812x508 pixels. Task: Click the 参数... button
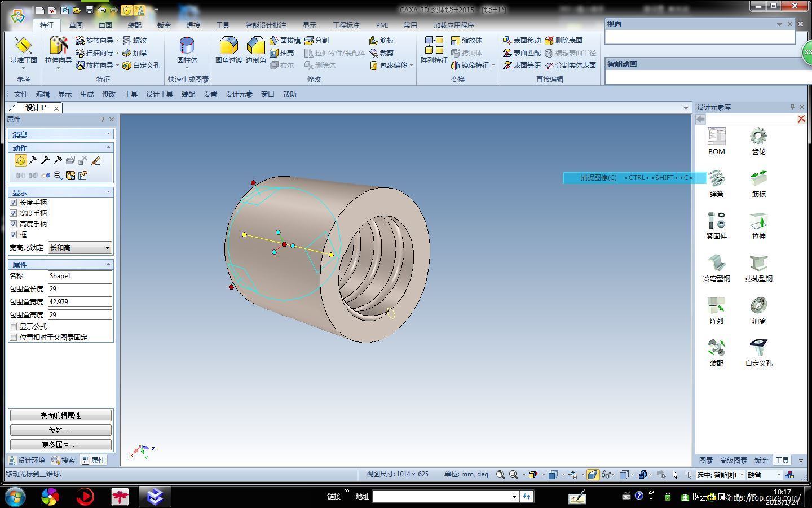[x=61, y=430]
